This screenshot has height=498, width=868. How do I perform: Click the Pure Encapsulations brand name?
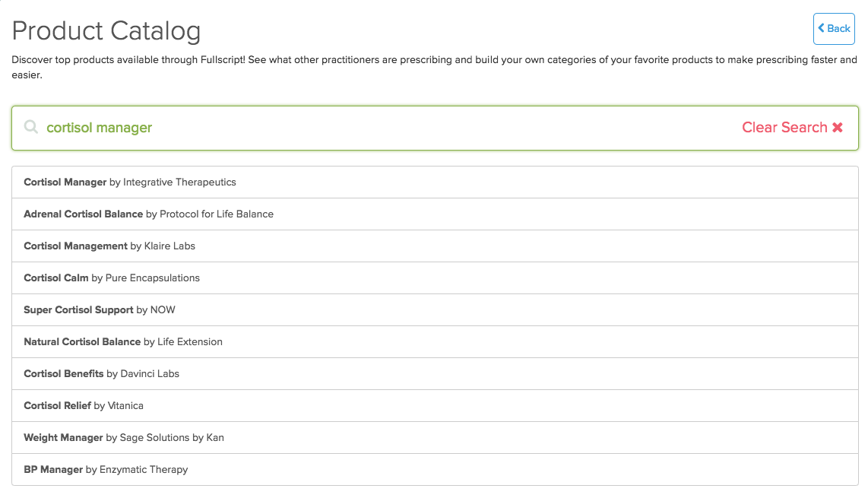[152, 278]
